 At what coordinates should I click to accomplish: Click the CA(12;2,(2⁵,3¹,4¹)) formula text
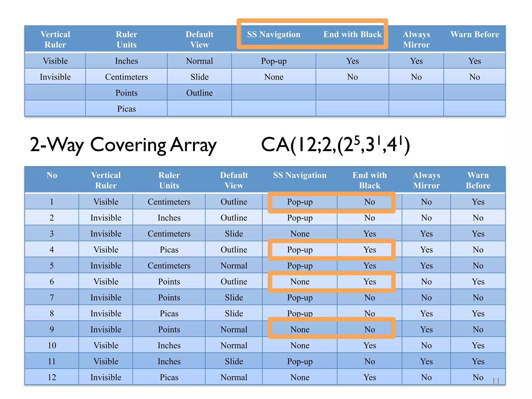tap(335, 145)
